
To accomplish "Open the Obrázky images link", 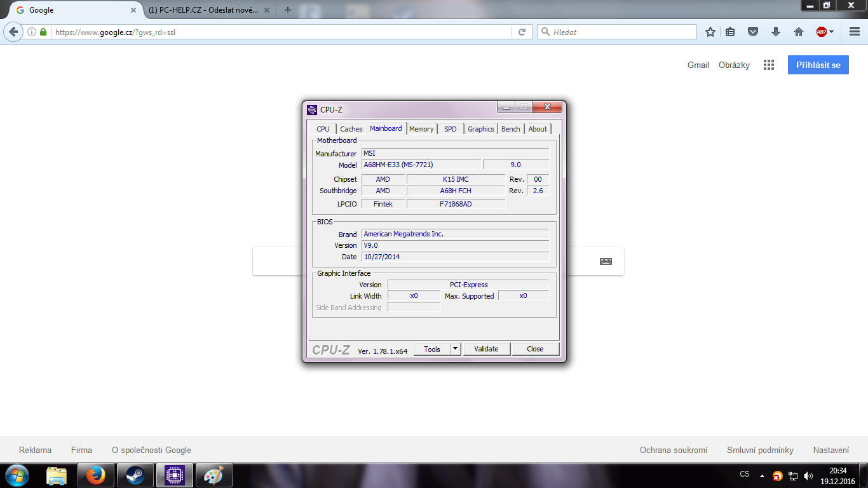I will click(734, 65).
